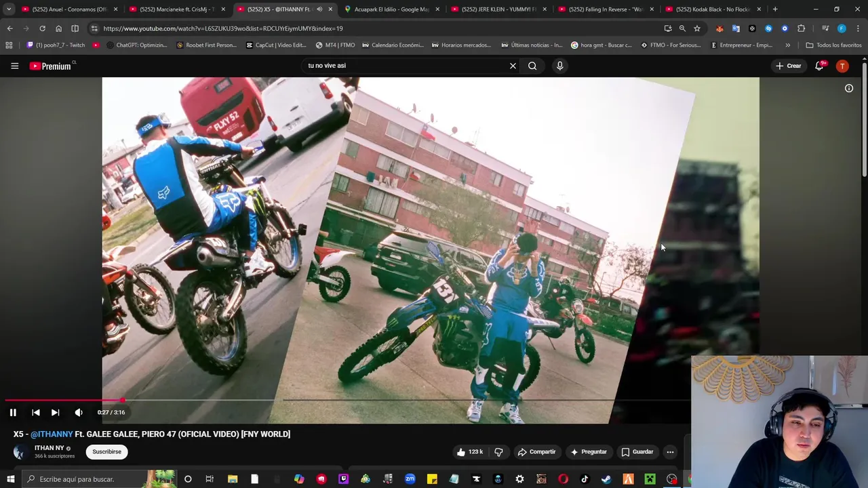Show video info card icon
The width and height of the screenshot is (868, 488).
pyautogui.click(x=849, y=88)
